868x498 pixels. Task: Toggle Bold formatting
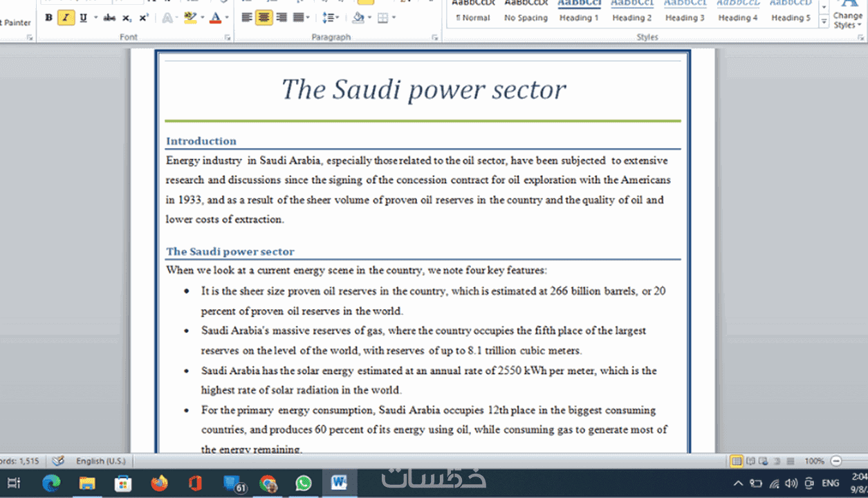tap(48, 18)
